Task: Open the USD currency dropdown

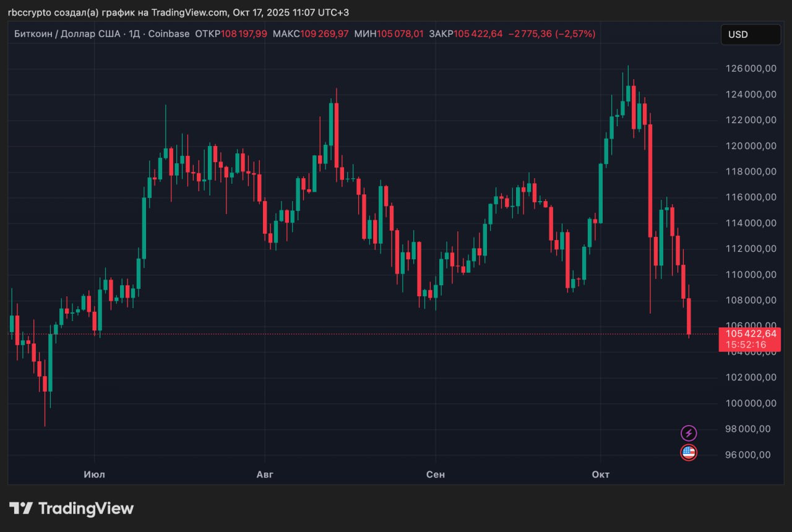Action: [750, 35]
